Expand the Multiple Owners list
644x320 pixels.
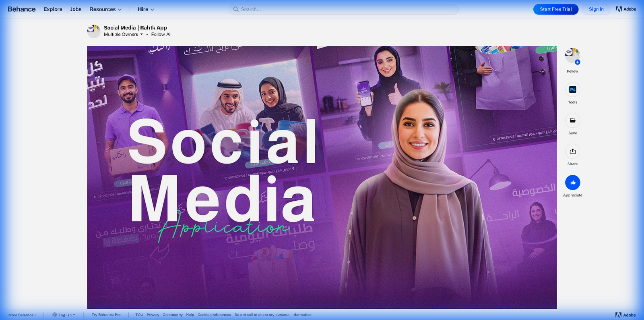point(123,35)
